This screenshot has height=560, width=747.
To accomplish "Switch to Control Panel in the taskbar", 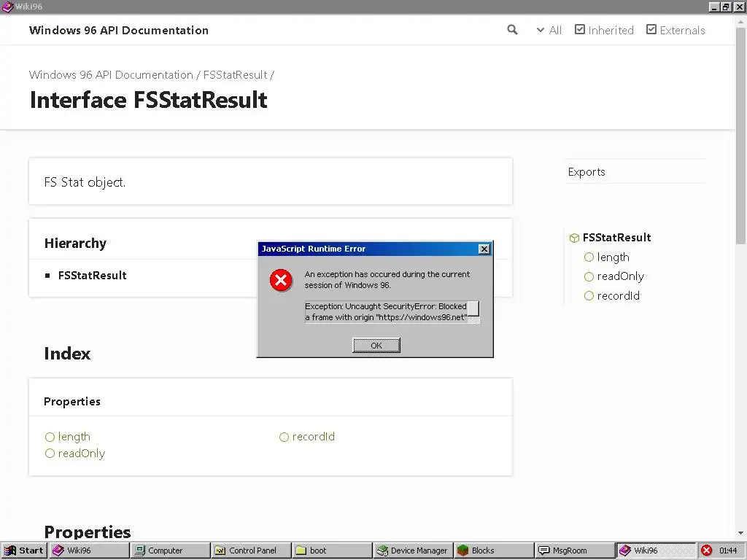I will coord(252,551).
